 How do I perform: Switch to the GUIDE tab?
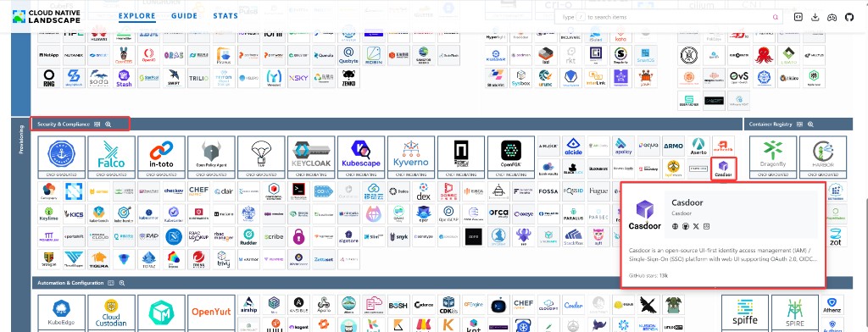184,16
